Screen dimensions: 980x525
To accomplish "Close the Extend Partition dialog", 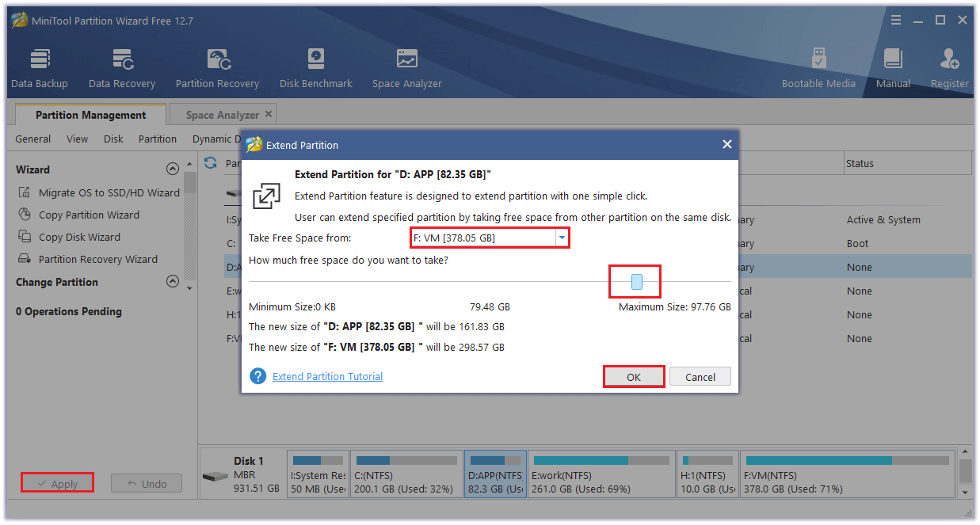I will coord(726,145).
